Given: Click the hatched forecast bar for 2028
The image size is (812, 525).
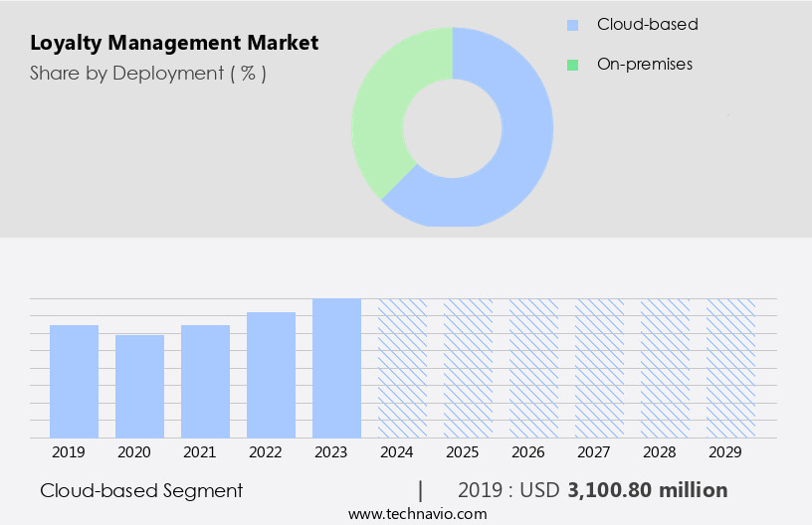Looking at the screenshot, I should pos(665,368).
